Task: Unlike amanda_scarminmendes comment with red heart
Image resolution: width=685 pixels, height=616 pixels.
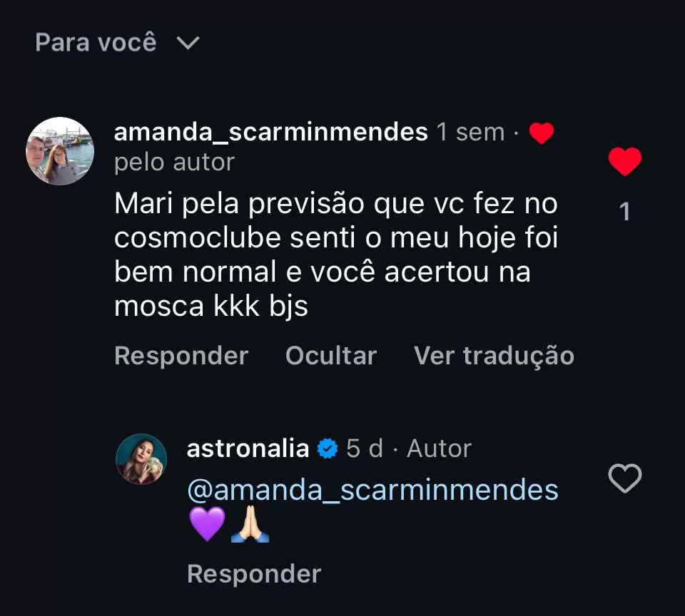Action: pyautogui.click(x=625, y=162)
